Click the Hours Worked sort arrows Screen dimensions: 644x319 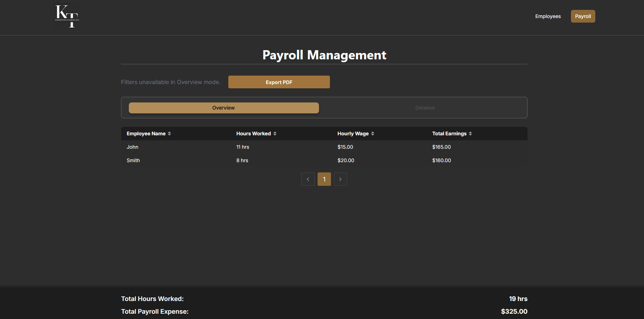point(275,134)
